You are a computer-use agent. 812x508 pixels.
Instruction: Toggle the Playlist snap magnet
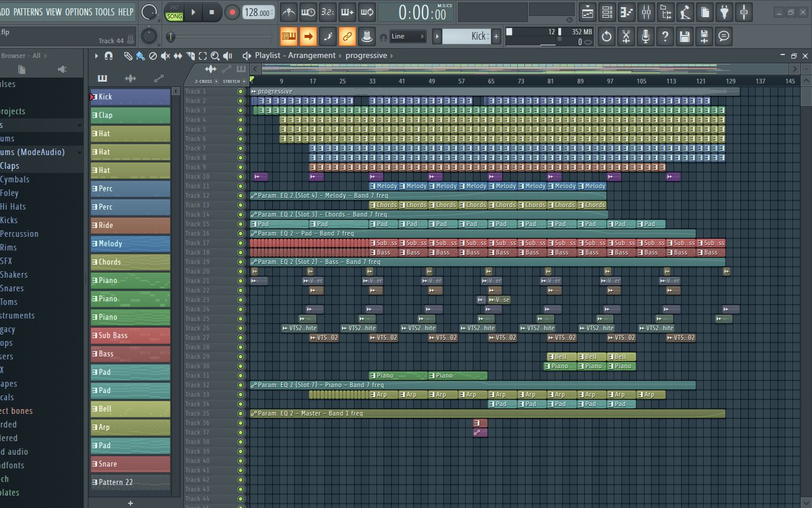(108, 56)
